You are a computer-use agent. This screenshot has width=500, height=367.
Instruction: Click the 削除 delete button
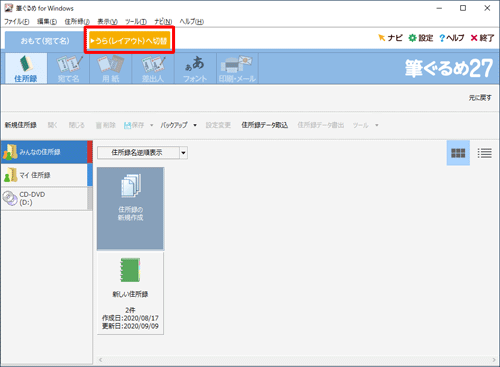106,125
